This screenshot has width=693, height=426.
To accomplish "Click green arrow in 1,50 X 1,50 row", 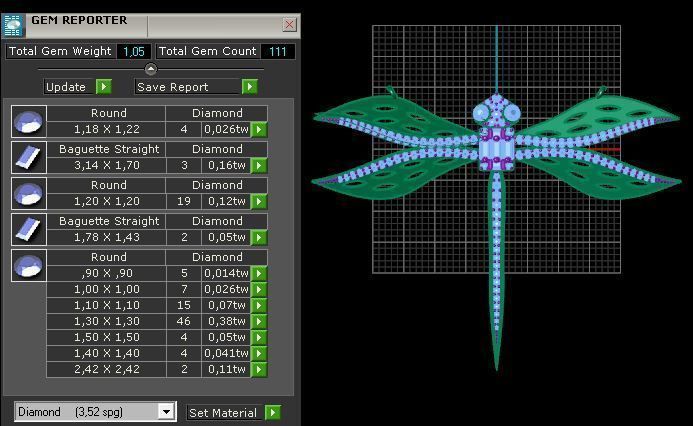I will click(x=259, y=337).
